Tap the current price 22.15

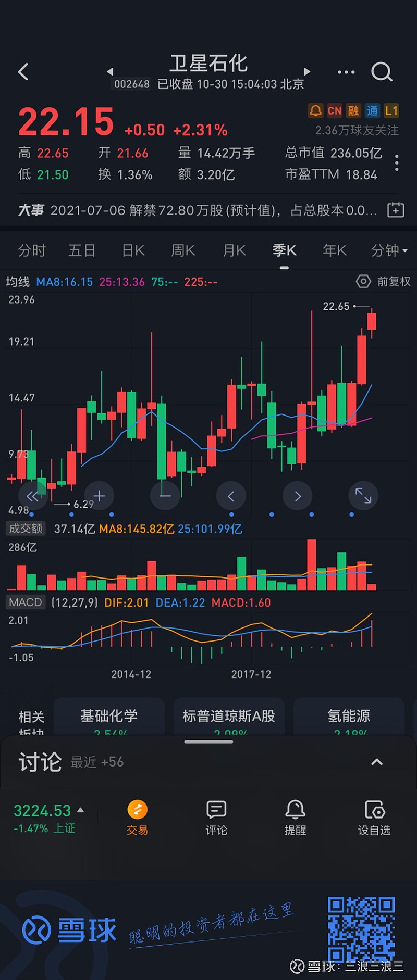66,122
